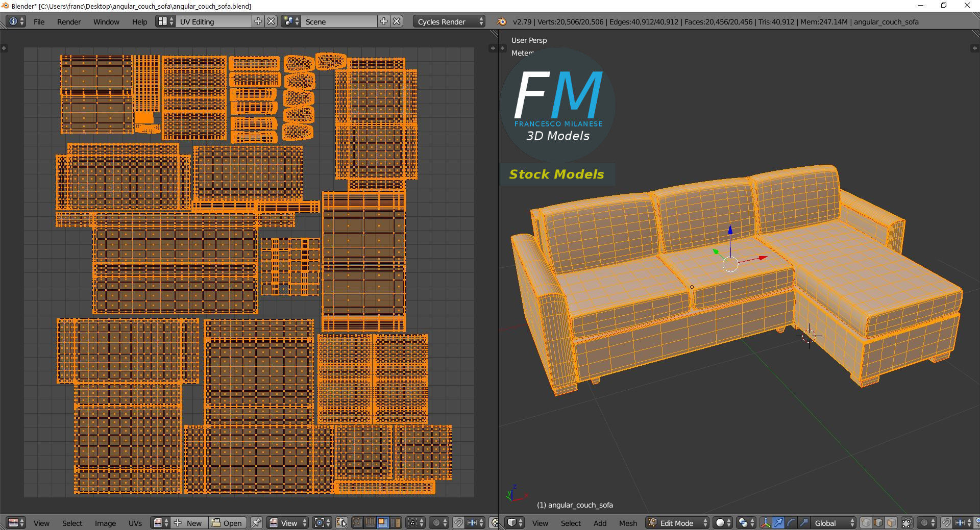Open the File menu
Screen dimensions: 980x530
point(39,21)
